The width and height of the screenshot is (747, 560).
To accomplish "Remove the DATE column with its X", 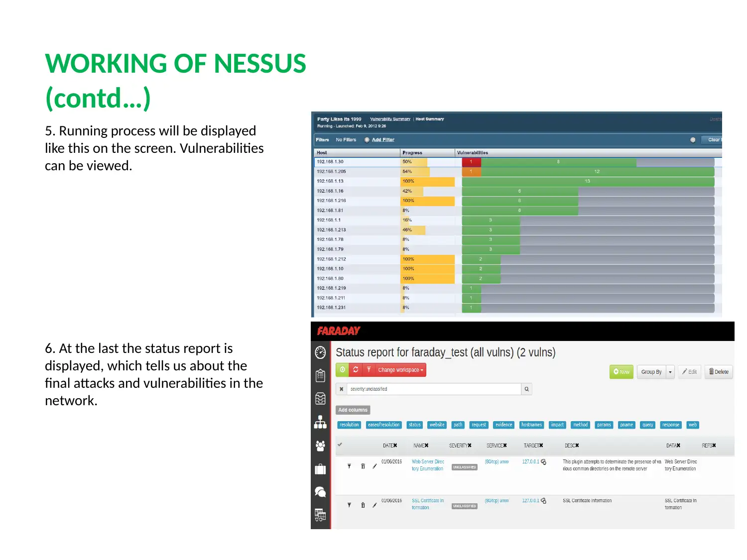I will point(395,446).
